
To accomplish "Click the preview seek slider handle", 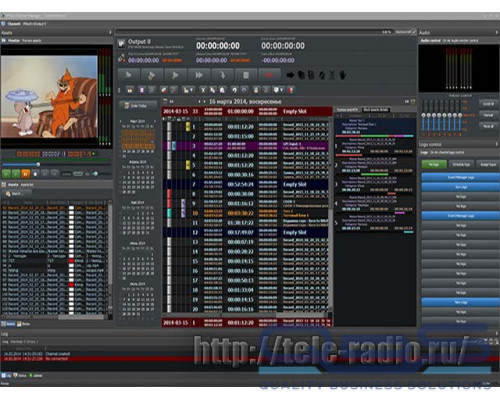I will pos(38,164).
